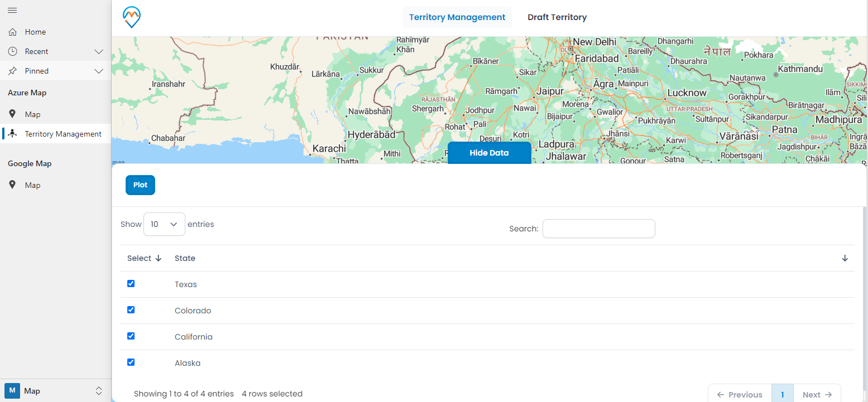Click the '4 rows selected' text
This screenshot has width=868, height=402.
click(272, 394)
